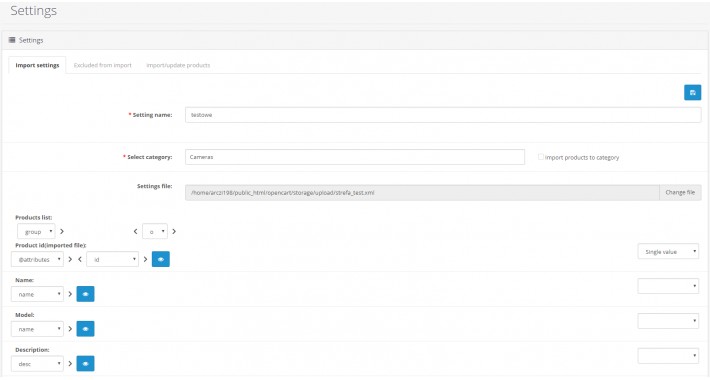Click right chevron after 'id' dropdown
Viewport: 710px width, 380px height.
[145, 259]
